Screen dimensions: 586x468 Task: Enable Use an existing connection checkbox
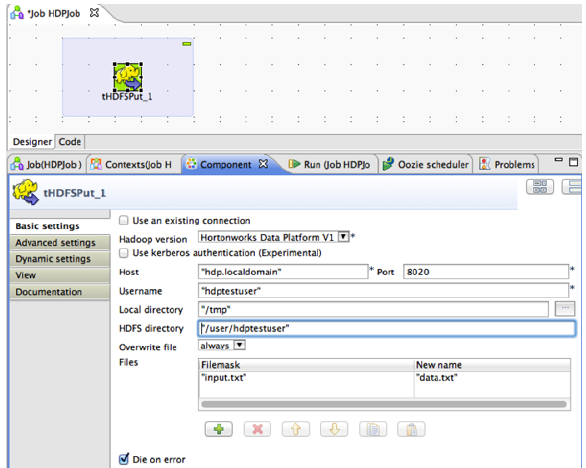point(123,221)
